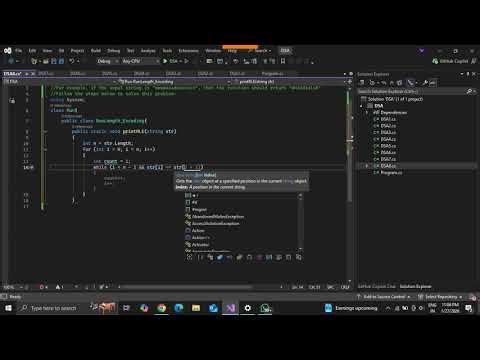The width and height of the screenshot is (480, 360).
Task: Click the Open File icon in toolbar
Action: coord(46,61)
